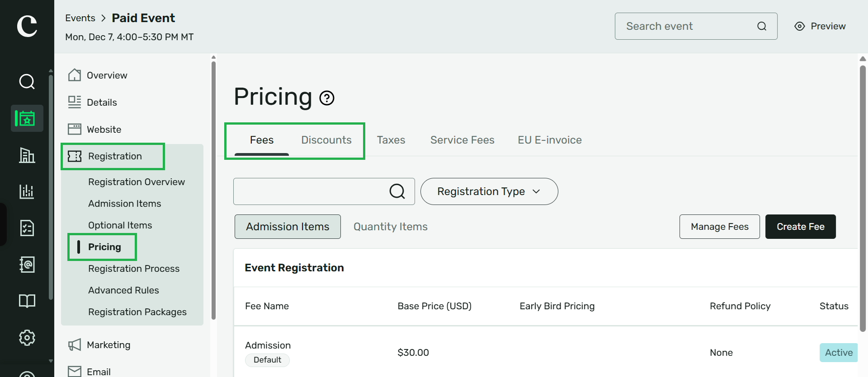Click the Manage Fees button
Viewport: 868px width, 377px height.
pos(720,227)
